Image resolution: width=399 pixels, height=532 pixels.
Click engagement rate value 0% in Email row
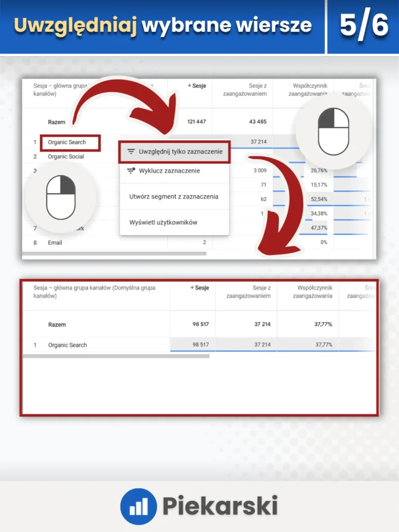click(324, 242)
